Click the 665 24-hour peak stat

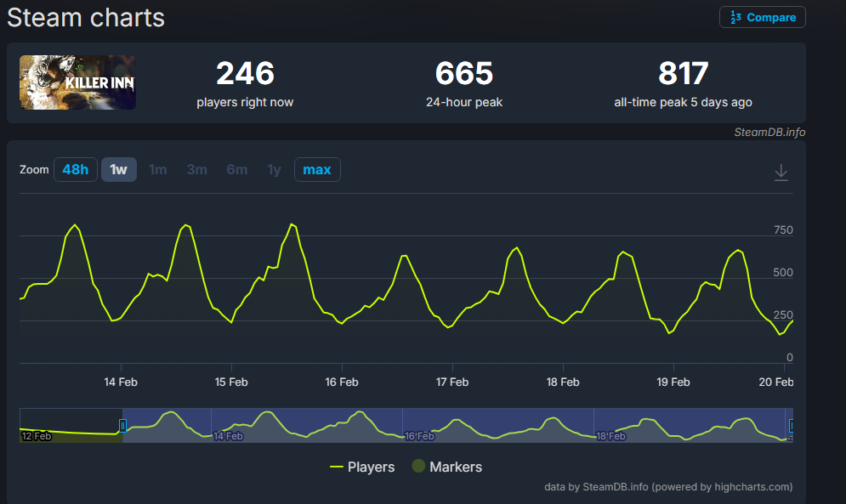[464, 83]
